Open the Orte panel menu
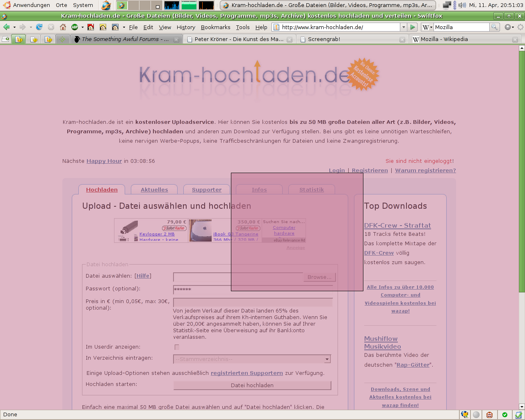Screen dimensions: 525x420 [x=62, y=5]
